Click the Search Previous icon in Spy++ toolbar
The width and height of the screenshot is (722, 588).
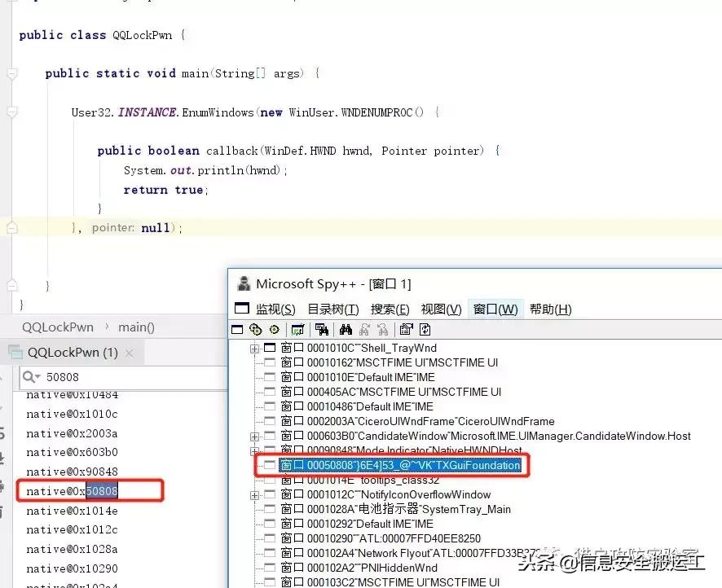[x=384, y=329]
